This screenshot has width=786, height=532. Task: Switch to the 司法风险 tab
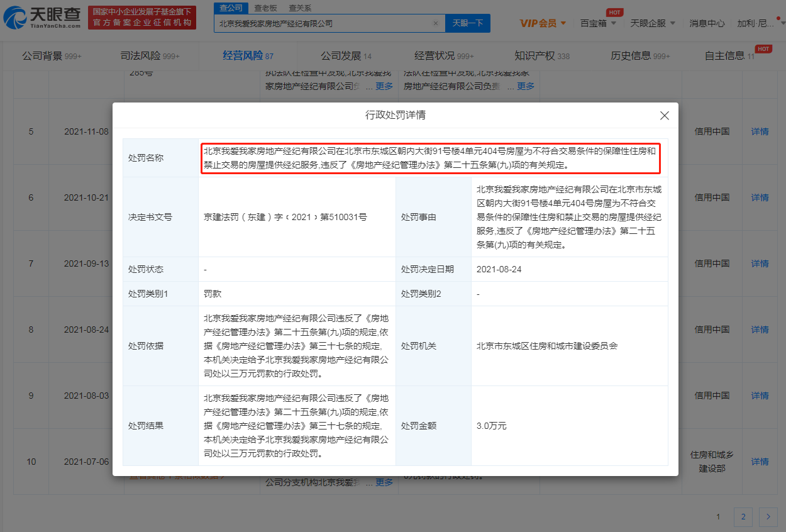(x=150, y=56)
